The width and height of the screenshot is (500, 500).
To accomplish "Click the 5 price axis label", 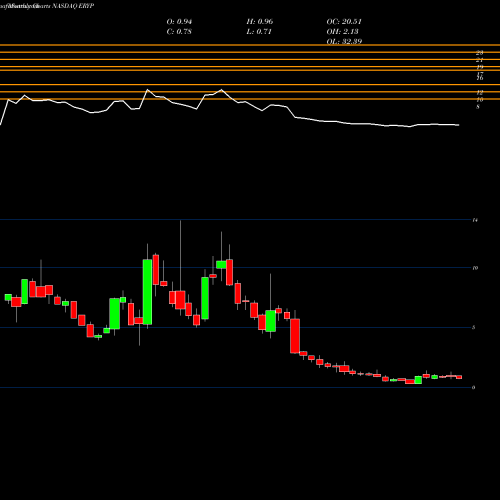I will [474, 327].
